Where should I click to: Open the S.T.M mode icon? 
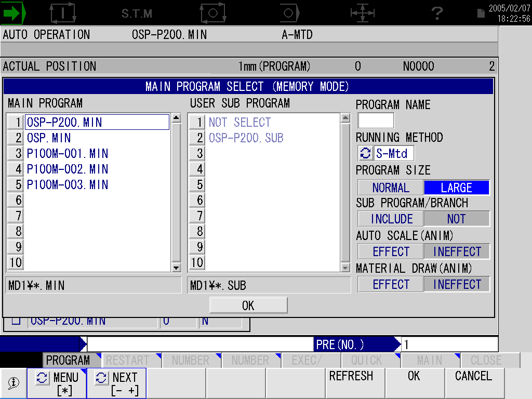coord(137,14)
